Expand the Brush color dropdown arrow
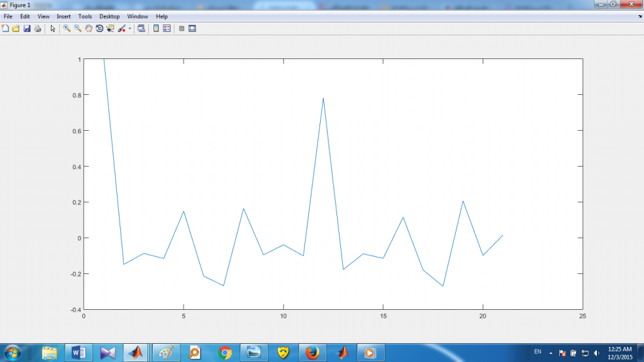The image size is (644, 362). tap(130, 28)
